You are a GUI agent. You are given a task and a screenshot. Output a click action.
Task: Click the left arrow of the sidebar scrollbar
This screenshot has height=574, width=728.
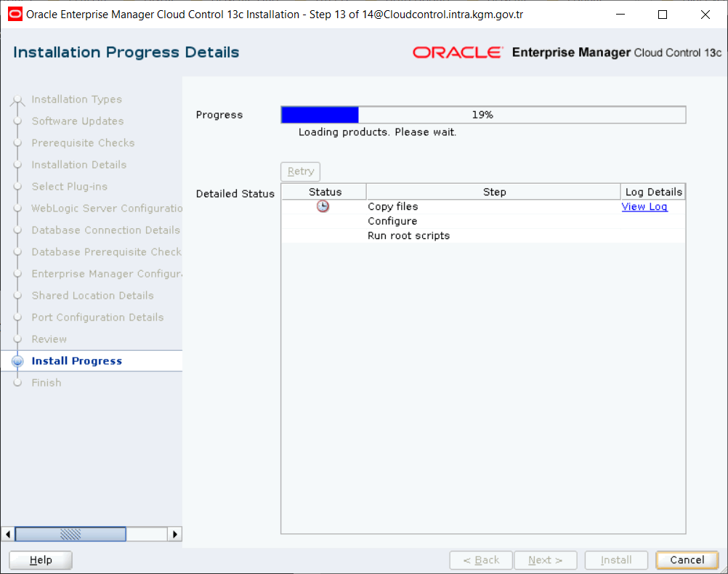click(8, 534)
